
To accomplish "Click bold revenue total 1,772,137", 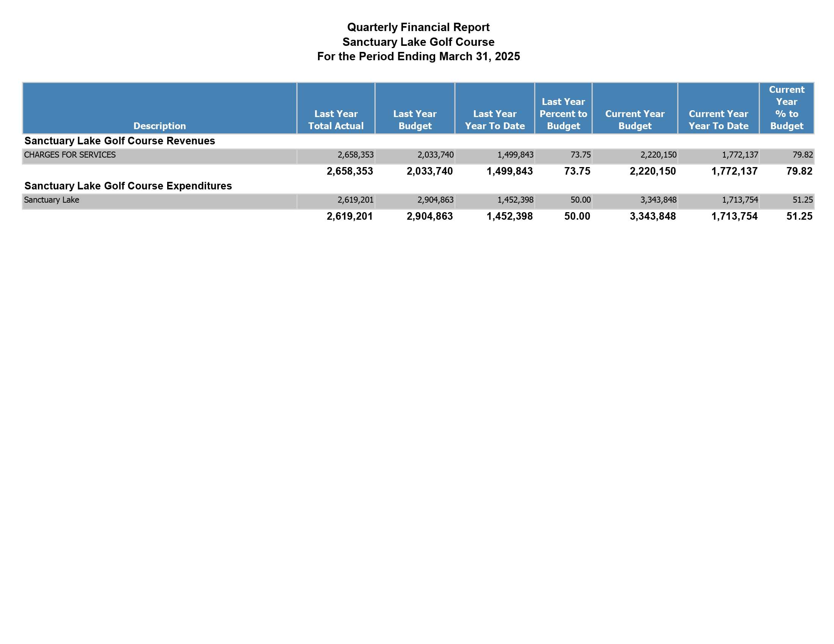I will click(x=734, y=171).
